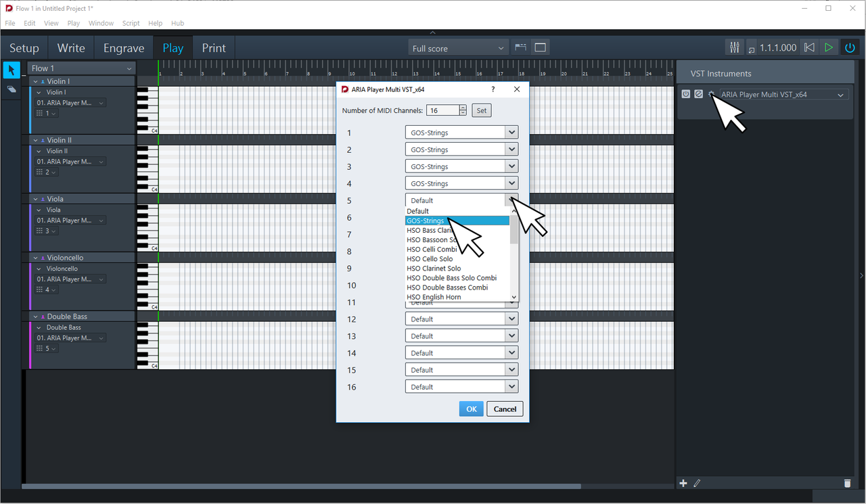Click the Dorico logo in dialog title bar
The height and width of the screenshot is (504, 866).
click(x=345, y=89)
